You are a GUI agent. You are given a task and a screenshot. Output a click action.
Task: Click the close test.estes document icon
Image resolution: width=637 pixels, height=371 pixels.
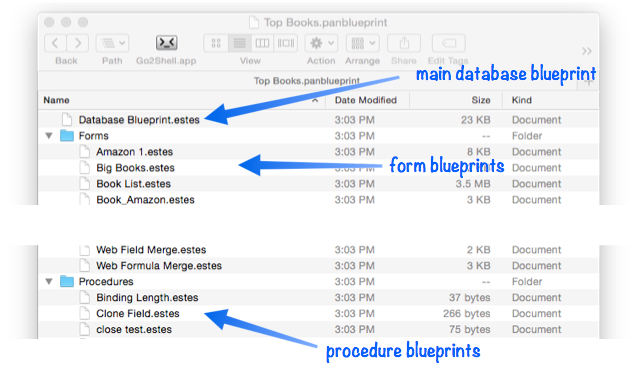click(x=84, y=329)
